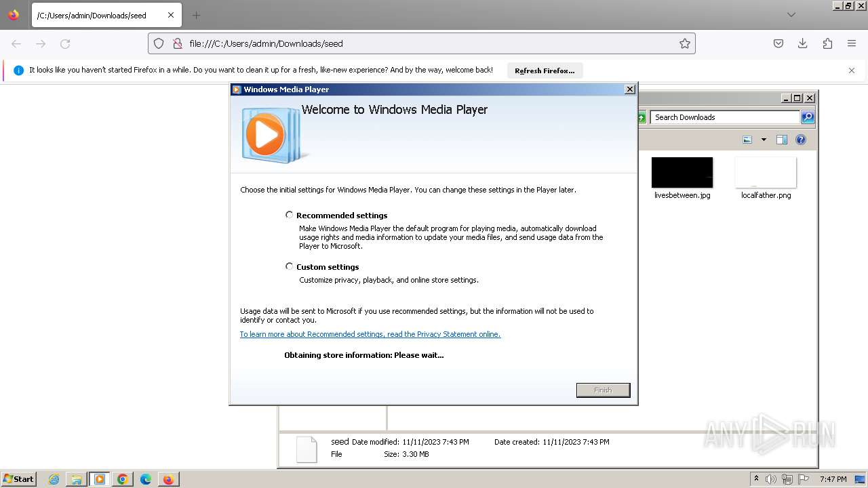Click the Explorer search magnifier button
Image resolution: width=868 pixels, height=488 pixels.
[x=807, y=117]
